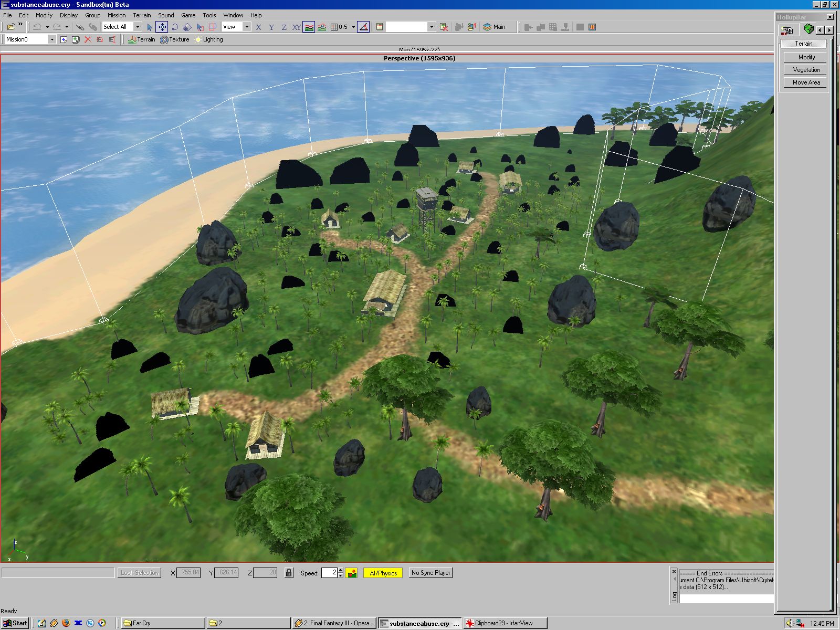Open the Terrain menu
The image size is (840, 630).
click(142, 15)
